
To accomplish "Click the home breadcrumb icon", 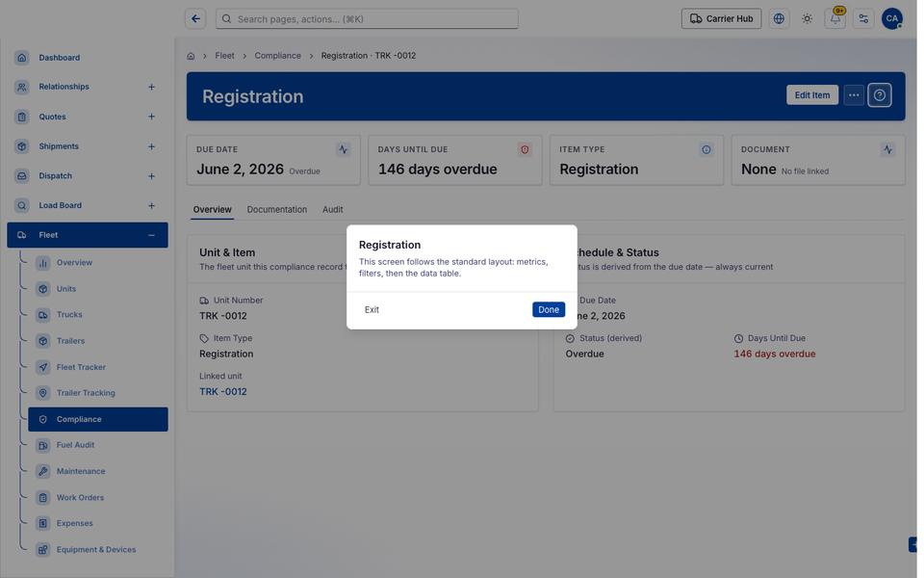I will pos(191,56).
